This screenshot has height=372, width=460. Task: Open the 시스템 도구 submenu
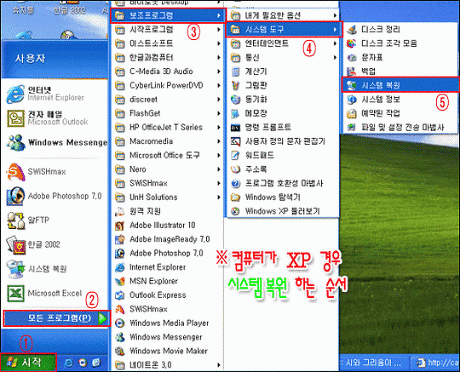pos(284,29)
